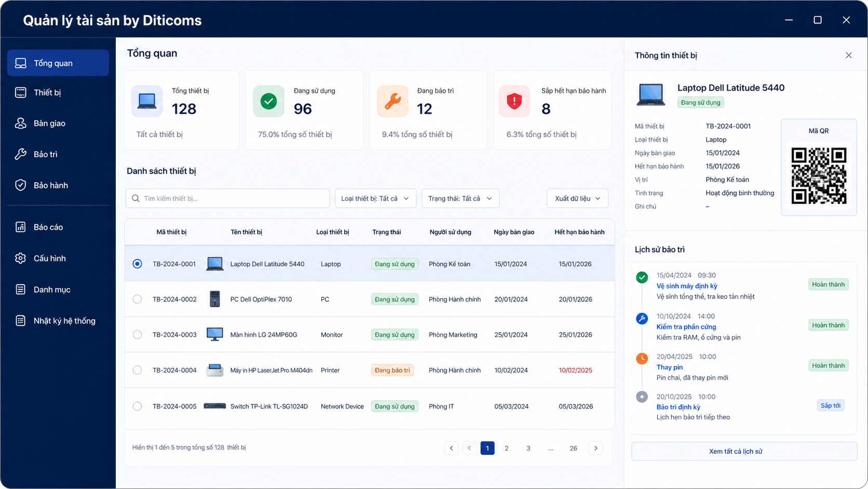Open the Loại thiết bị: Tất cả dropdown

[375, 199]
